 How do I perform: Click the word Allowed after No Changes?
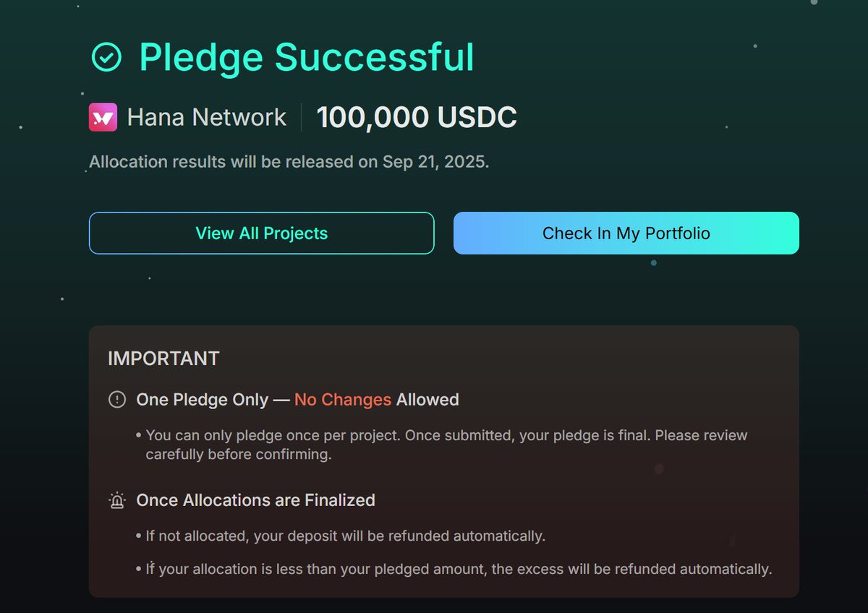point(427,399)
